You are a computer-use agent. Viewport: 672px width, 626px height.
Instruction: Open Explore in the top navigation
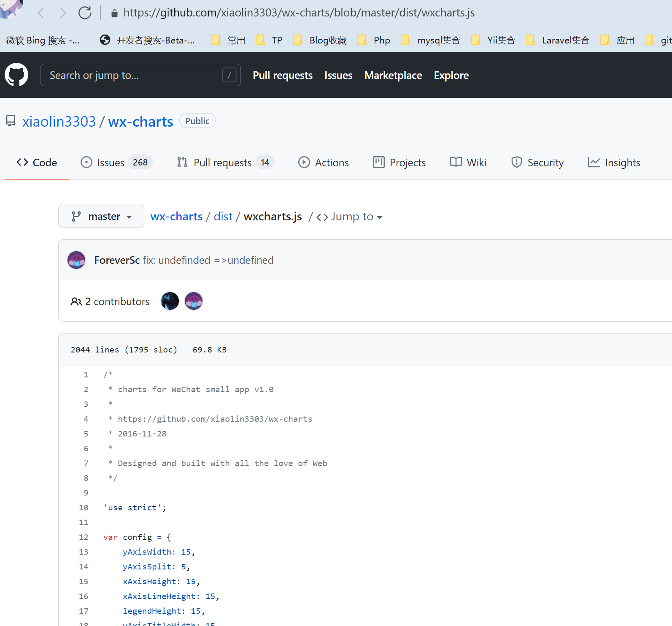tap(451, 75)
